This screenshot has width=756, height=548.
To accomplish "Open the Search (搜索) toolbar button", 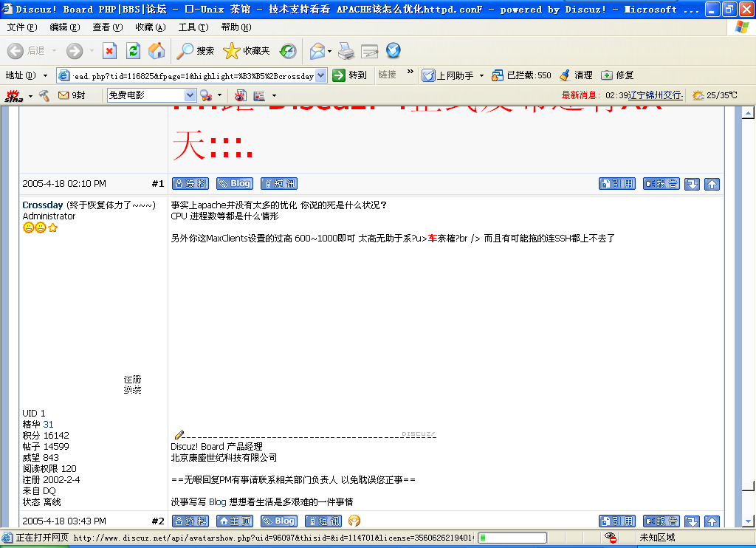I will coord(195,51).
